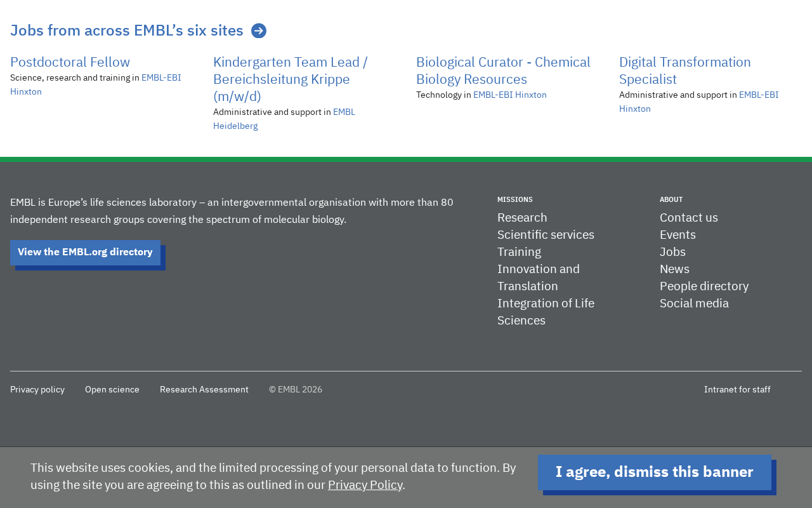Open Biological Curator - Chemical Biology Resources job

503,70
